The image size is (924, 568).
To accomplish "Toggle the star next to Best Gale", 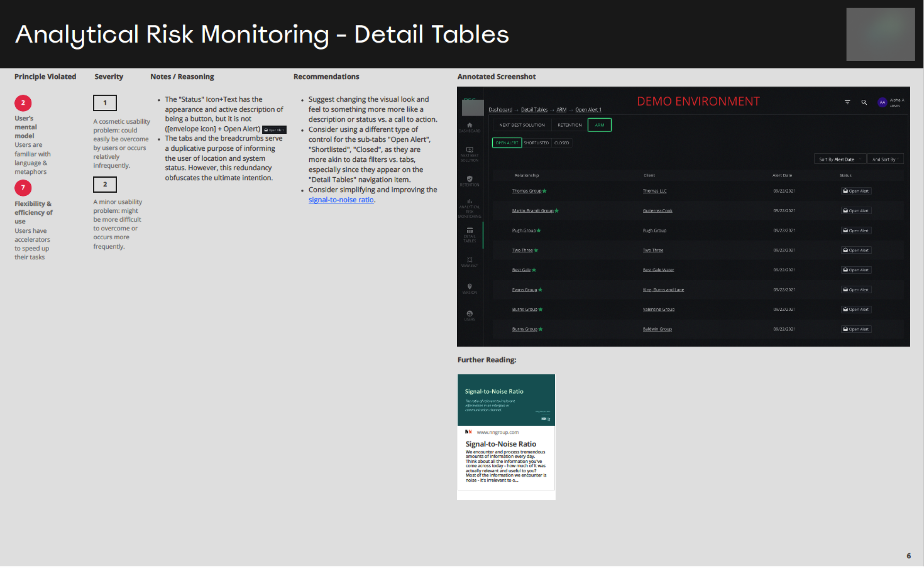I will pyautogui.click(x=534, y=270).
